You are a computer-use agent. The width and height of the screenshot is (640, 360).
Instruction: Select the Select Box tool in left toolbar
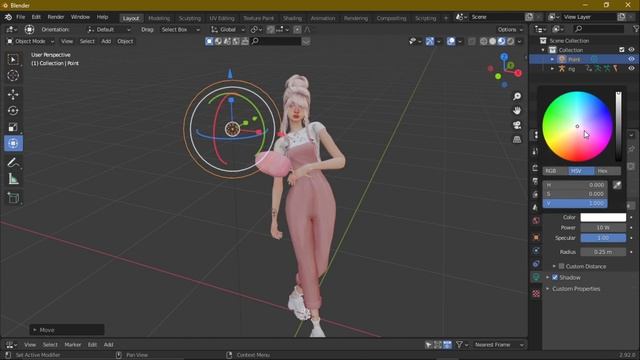(13, 60)
